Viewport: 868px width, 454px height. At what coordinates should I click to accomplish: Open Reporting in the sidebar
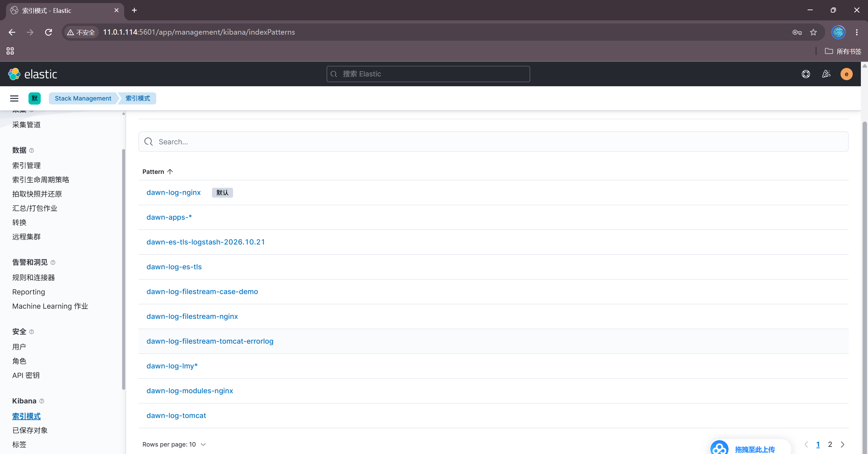pos(28,292)
